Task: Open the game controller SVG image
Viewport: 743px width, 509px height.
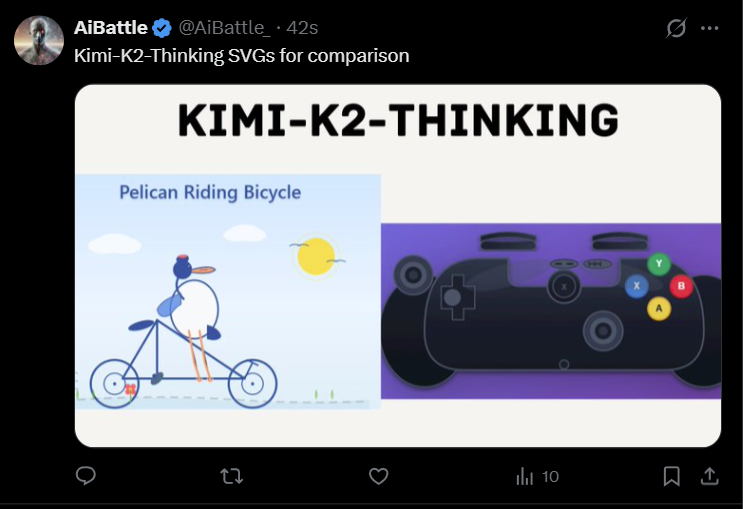Action: click(x=551, y=311)
